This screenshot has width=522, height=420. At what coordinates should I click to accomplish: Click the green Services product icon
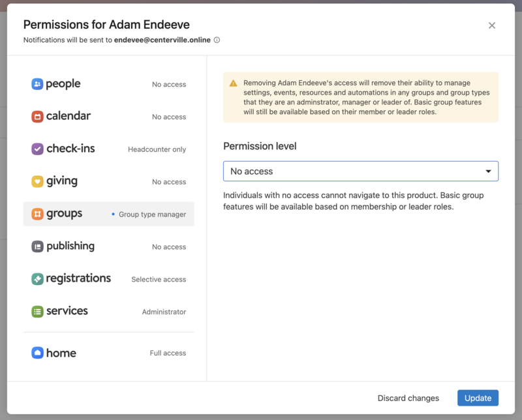(37, 312)
